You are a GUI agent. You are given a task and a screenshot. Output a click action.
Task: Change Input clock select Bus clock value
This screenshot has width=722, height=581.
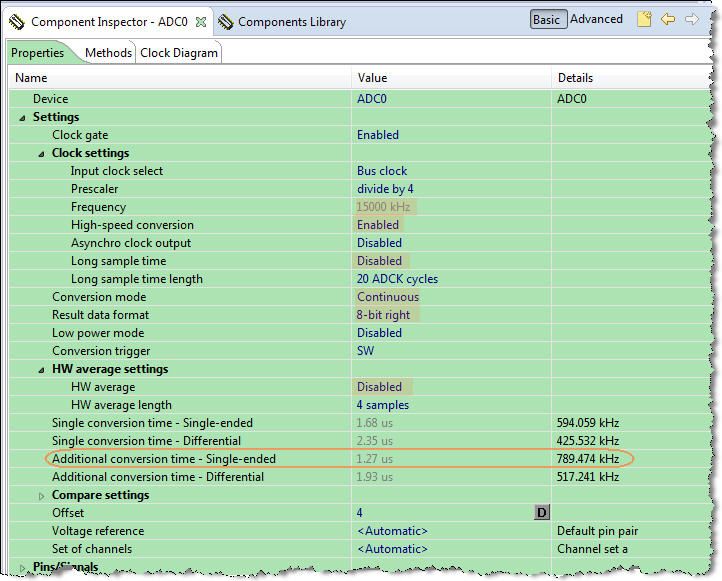click(382, 171)
